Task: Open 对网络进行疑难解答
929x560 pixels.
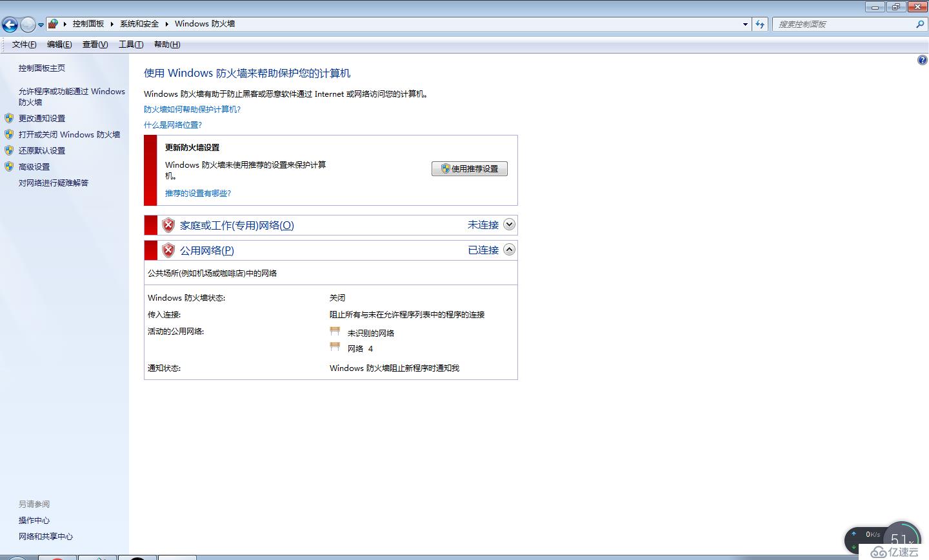Action: pos(54,183)
